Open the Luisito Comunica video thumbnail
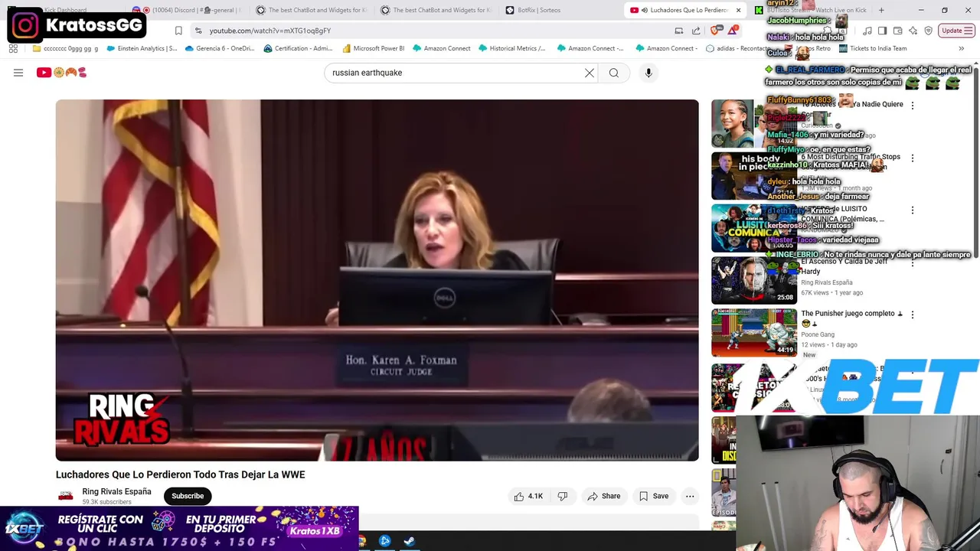 click(754, 228)
